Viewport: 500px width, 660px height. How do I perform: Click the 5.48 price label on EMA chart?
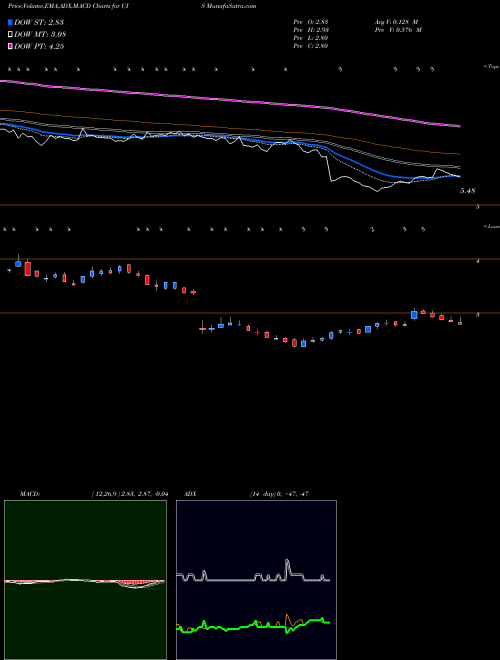tap(468, 191)
